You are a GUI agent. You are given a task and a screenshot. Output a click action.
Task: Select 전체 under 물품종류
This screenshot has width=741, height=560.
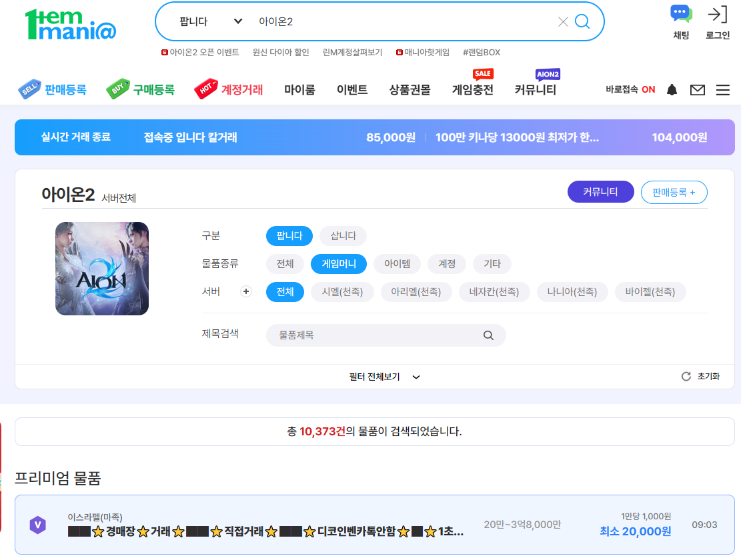(285, 263)
